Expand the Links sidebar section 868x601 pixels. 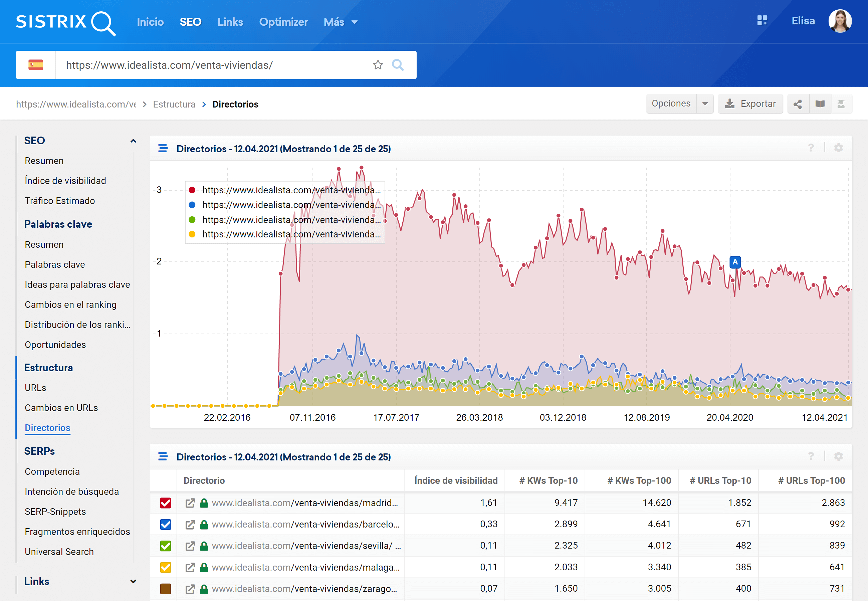tap(133, 581)
